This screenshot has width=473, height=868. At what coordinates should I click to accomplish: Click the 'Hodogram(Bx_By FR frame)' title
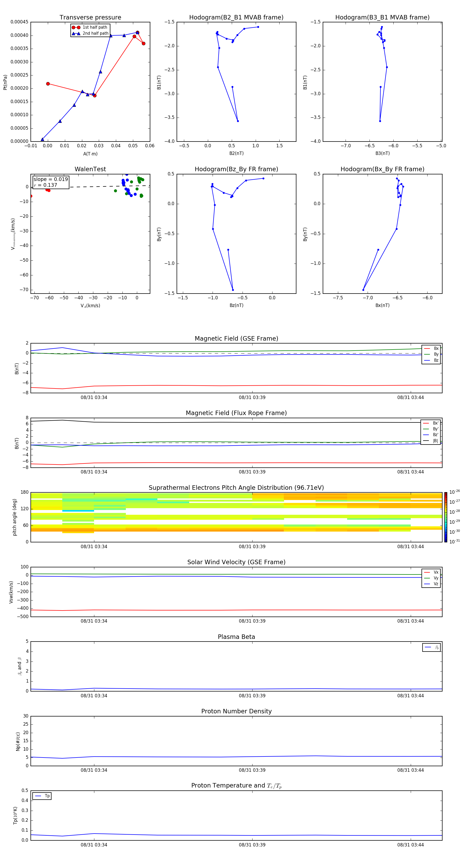[382, 169]
